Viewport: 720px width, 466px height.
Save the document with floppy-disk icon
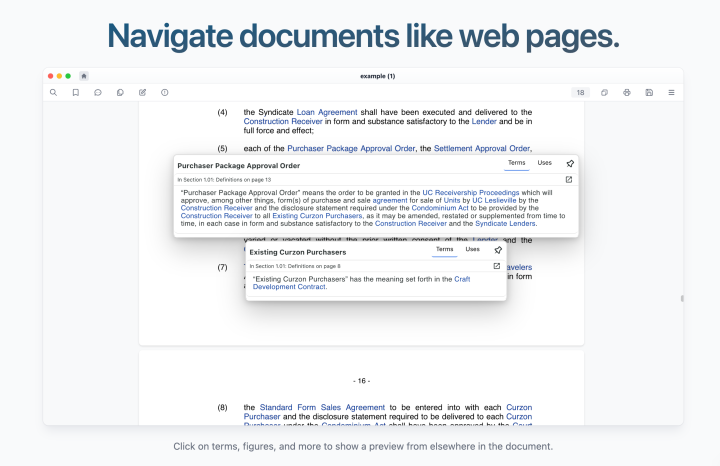tap(649, 92)
